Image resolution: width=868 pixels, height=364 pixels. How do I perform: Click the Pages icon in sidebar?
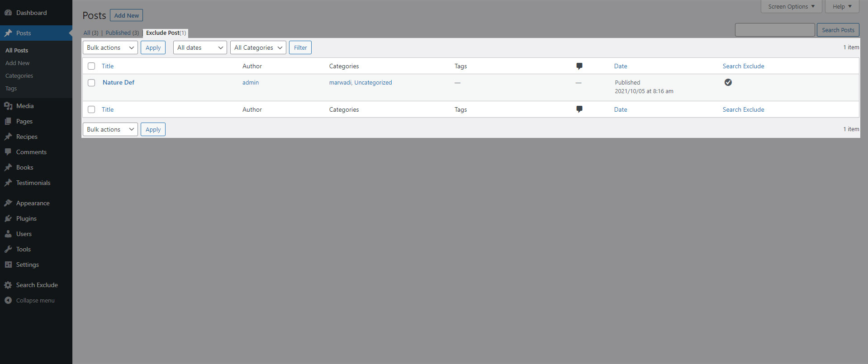pos(8,121)
